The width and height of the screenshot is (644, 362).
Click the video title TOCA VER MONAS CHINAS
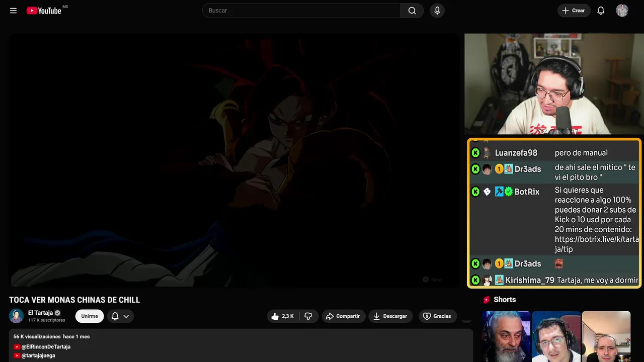pos(74,300)
